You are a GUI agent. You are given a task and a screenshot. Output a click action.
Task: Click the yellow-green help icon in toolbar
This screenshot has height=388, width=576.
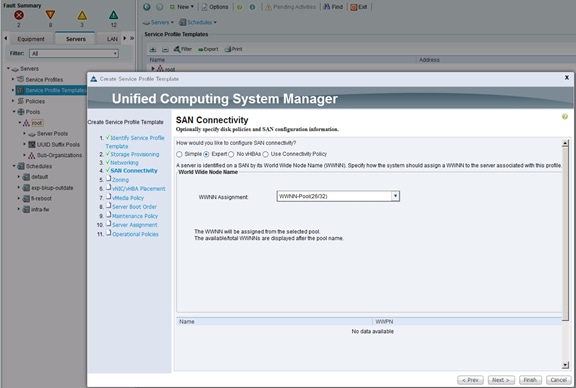pos(240,7)
